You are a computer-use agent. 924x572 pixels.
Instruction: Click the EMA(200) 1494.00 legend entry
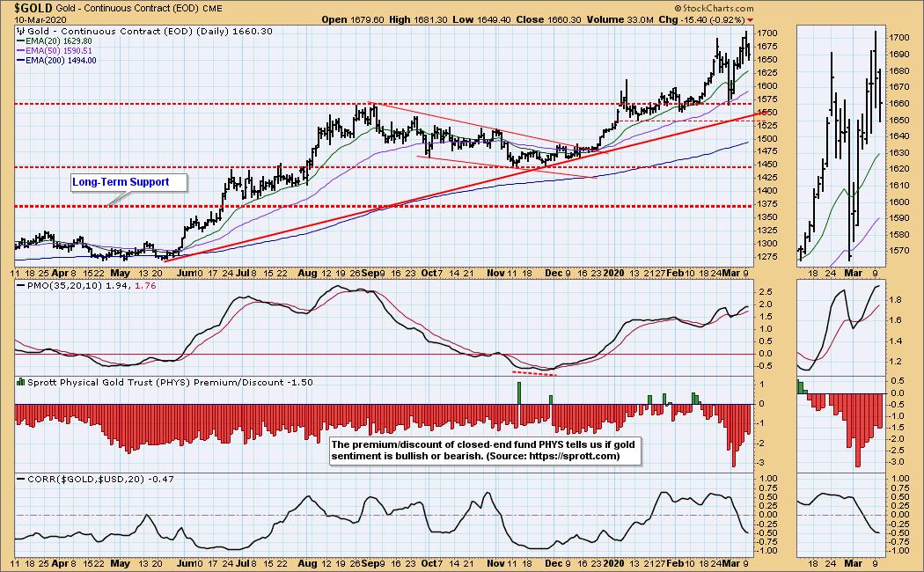pos(61,60)
